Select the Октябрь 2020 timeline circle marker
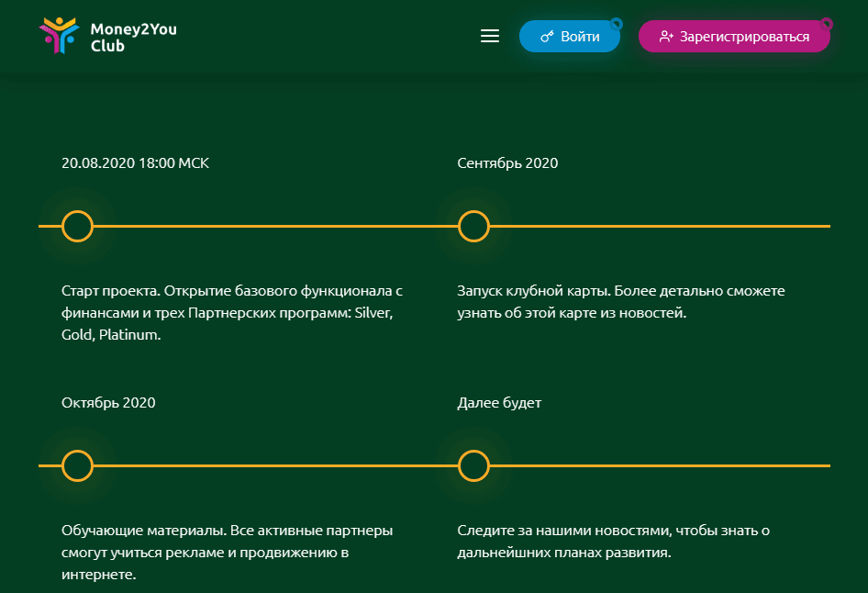This screenshot has width=868, height=593. (x=78, y=466)
